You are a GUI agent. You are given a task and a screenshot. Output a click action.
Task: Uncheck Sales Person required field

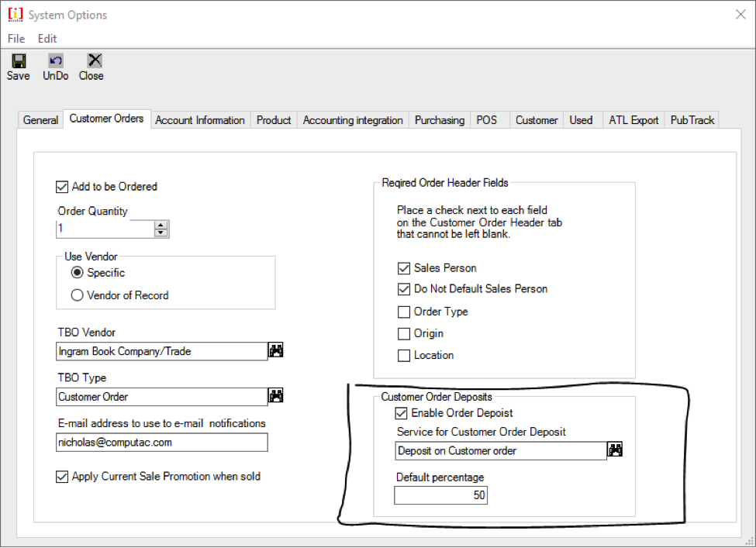click(403, 268)
